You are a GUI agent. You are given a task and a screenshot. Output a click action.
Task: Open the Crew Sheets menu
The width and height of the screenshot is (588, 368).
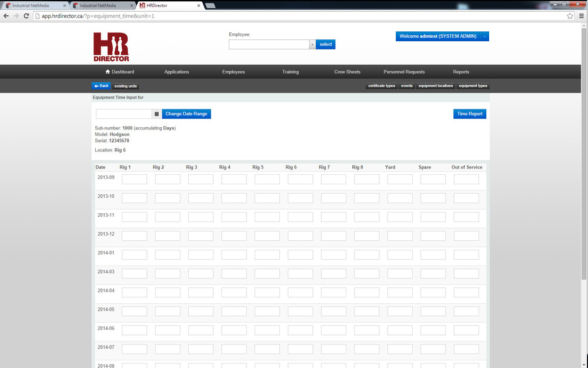pos(348,72)
